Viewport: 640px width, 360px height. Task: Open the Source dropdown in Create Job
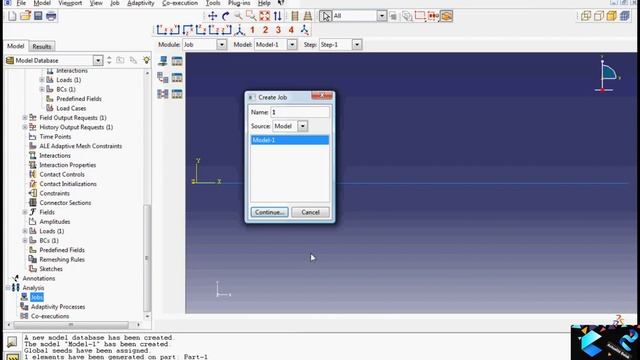[x=302, y=126]
